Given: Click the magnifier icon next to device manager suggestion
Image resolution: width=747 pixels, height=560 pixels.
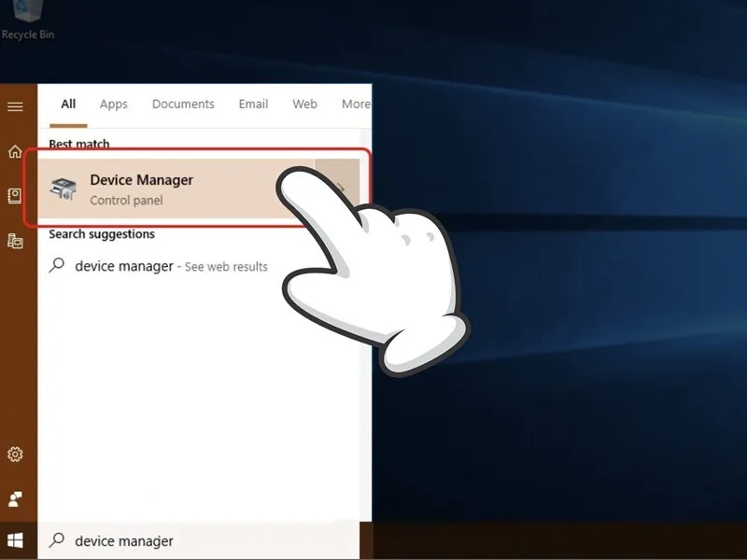Looking at the screenshot, I should pos(58,266).
